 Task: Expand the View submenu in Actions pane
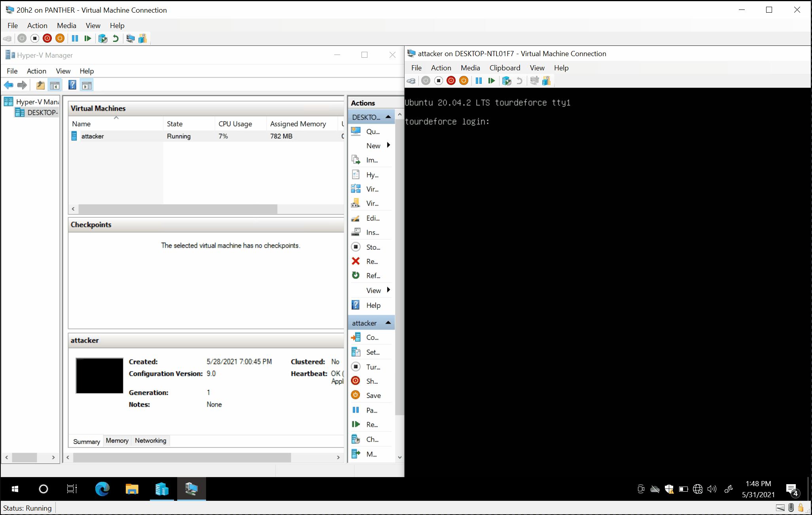point(388,290)
